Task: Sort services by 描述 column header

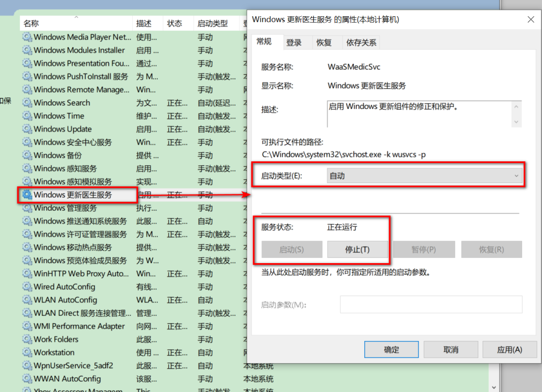Action: 147,23
